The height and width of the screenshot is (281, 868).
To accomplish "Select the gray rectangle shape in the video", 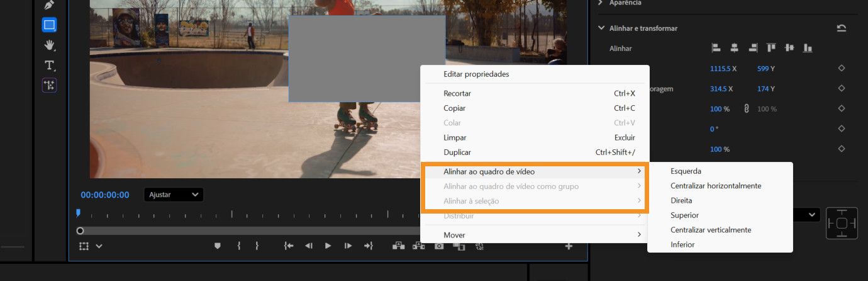I will tap(367, 59).
